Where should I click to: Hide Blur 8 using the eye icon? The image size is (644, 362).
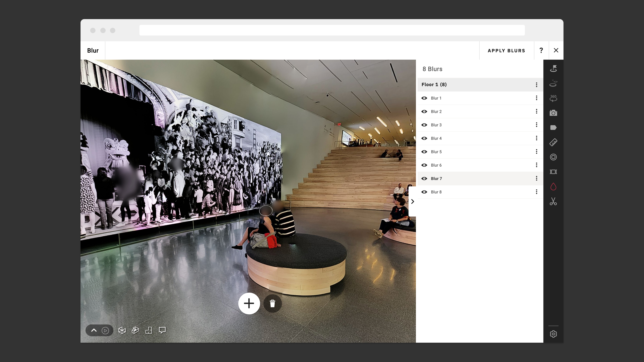424,192
